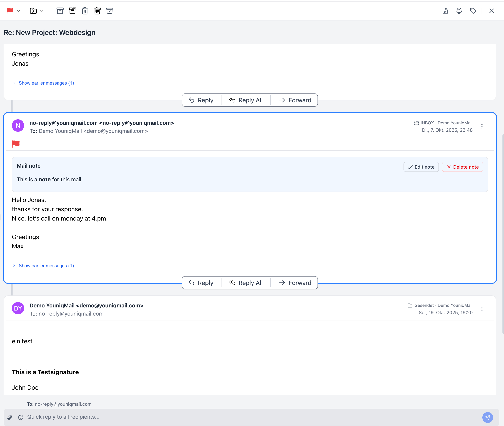This screenshot has width=504, height=426.
Task: Open the tag label icon
Action: point(473,11)
